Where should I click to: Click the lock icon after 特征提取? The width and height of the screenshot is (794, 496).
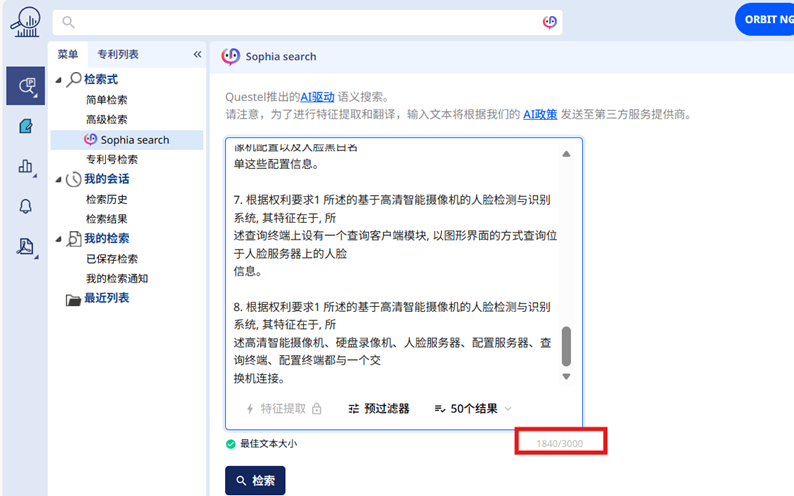[316, 408]
